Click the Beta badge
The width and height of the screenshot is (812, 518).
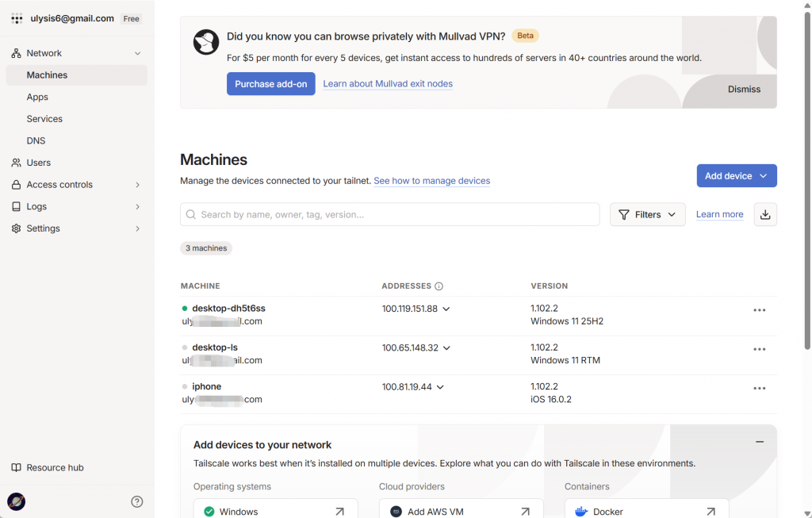525,36
